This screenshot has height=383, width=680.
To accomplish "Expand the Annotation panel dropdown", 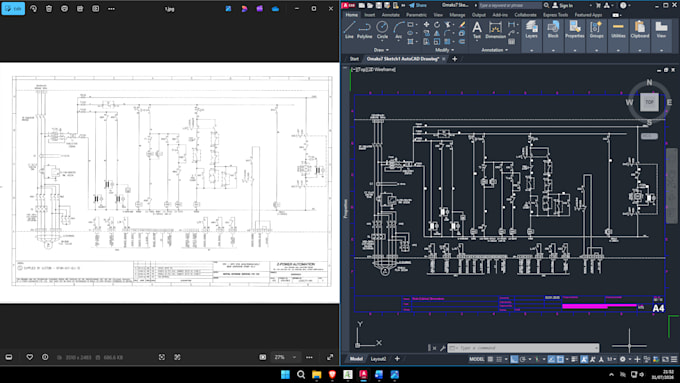I will (x=506, y=50).
